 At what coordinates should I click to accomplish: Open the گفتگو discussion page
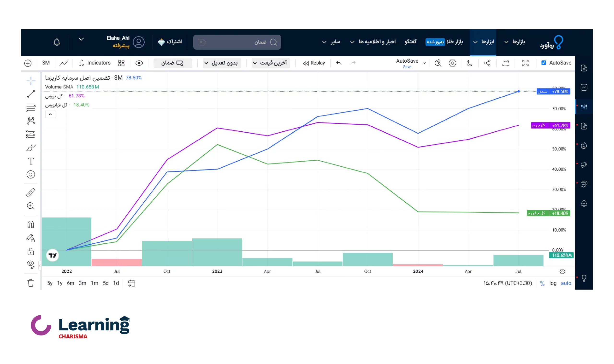point(410,42)
